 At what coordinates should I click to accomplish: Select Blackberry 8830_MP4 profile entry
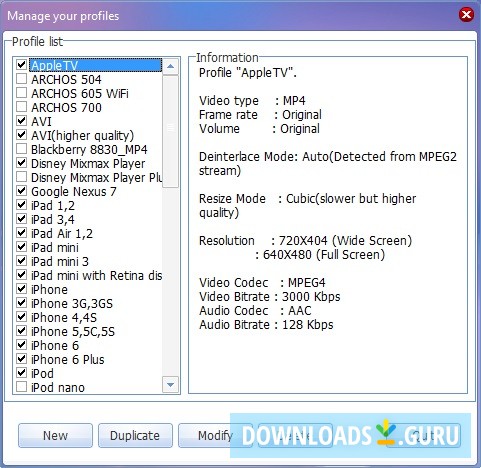tap(89, 149)
